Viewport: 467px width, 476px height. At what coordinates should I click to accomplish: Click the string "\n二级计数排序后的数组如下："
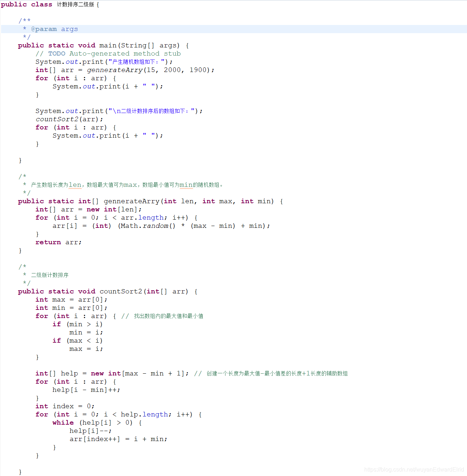pos(151,111)
